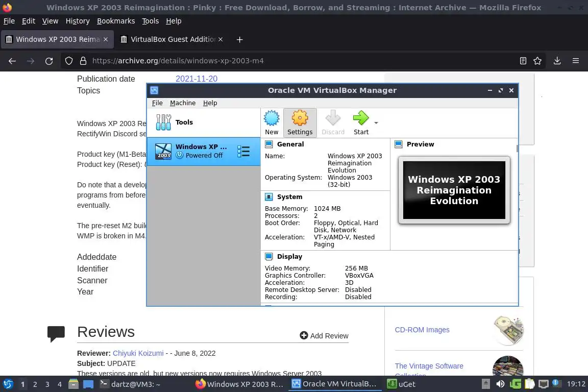
Task: Open the desktop start menu icon
Action: (x=8, y=384)
